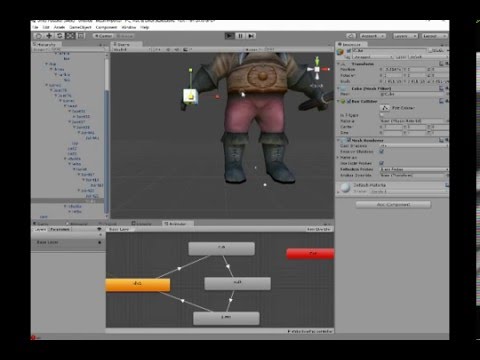Open the Edit menu
This screenshot has height=360, width=480.
[x=46, y=27]
